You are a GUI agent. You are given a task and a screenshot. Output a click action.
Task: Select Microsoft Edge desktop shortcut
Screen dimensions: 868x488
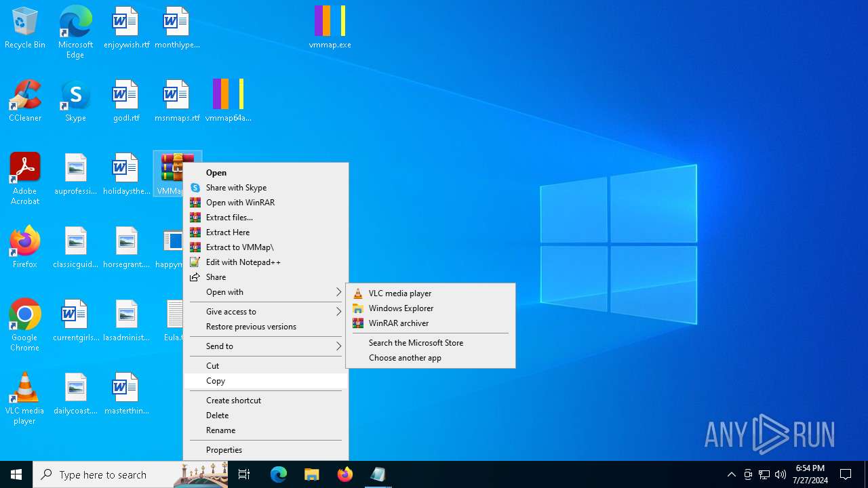coord(75,32)
